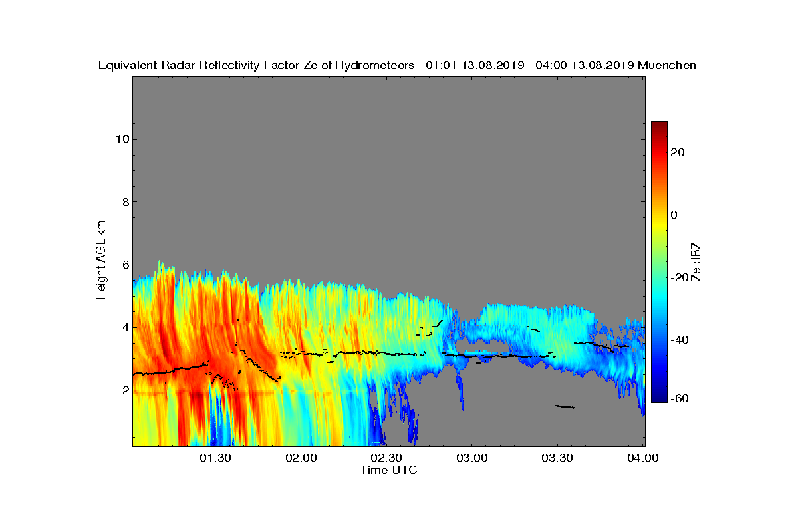
Task: Click the short black line segment near 03:30 at 1.5 km
Action: click(565, 406)
